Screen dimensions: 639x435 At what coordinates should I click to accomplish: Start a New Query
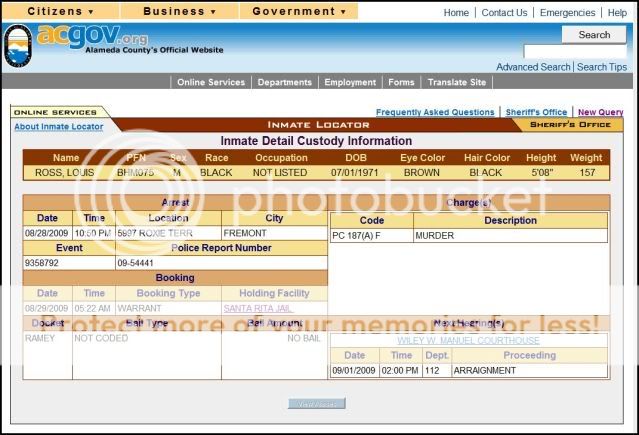[x=601, y=113]
